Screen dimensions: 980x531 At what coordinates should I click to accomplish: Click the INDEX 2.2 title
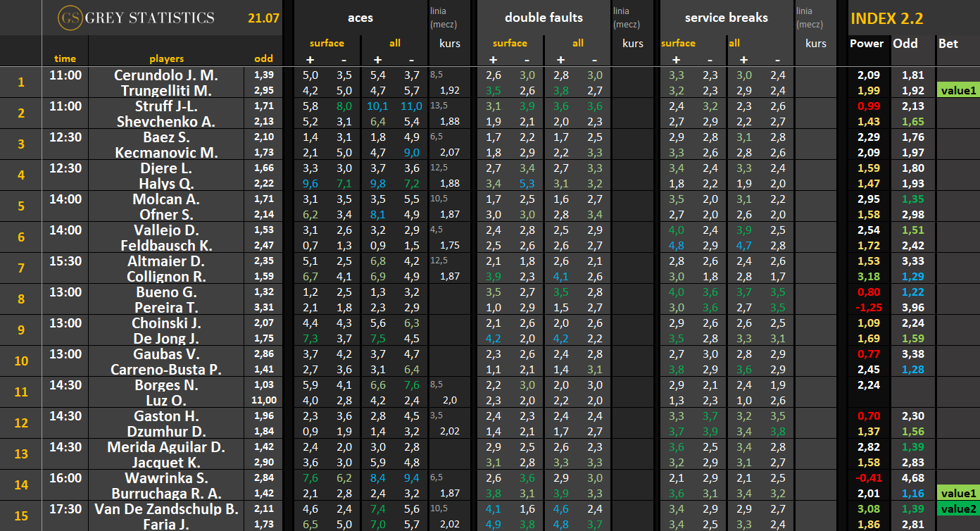pos(886,19)
